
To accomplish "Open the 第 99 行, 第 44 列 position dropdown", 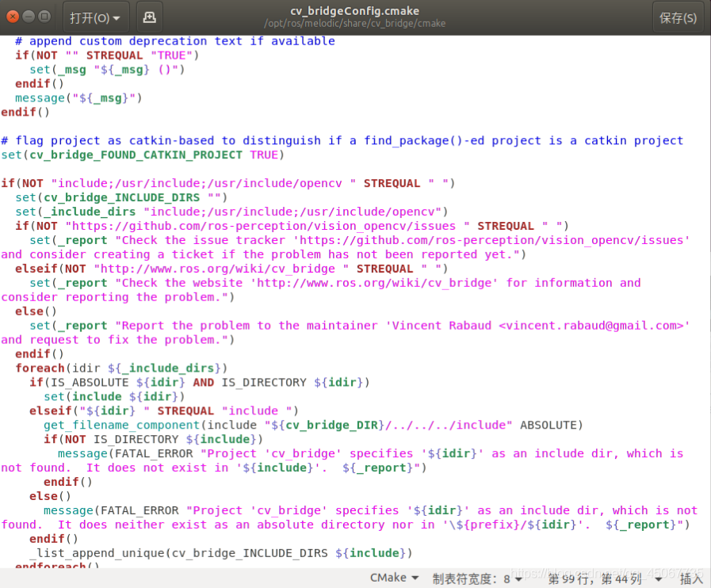I will [605, 579].
